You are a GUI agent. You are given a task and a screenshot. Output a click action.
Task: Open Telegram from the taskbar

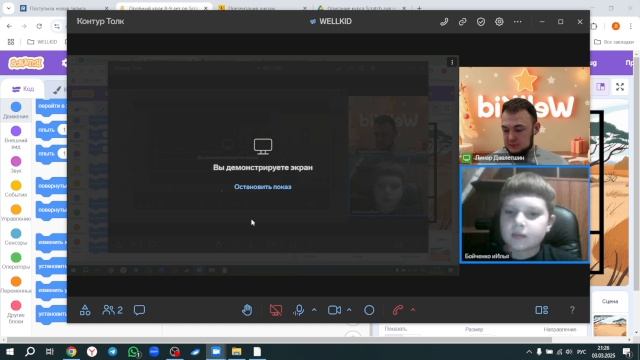pyautogui.click(x=113, y=351)
